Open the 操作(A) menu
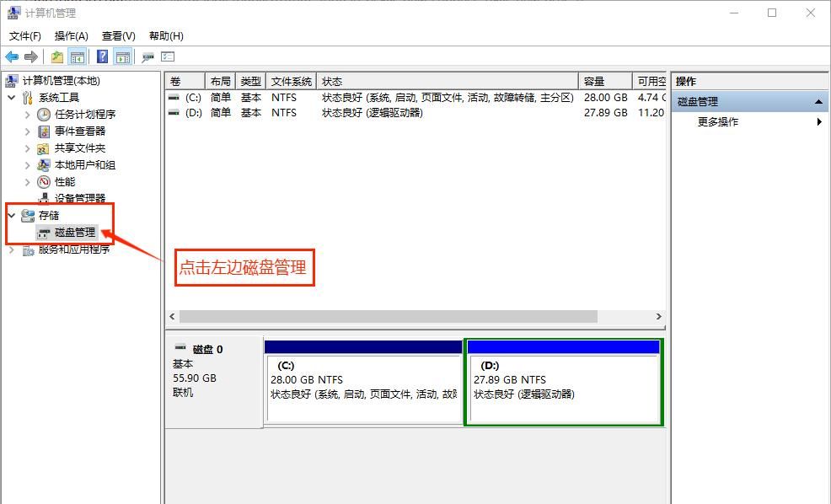 click(x=70, y=35)
